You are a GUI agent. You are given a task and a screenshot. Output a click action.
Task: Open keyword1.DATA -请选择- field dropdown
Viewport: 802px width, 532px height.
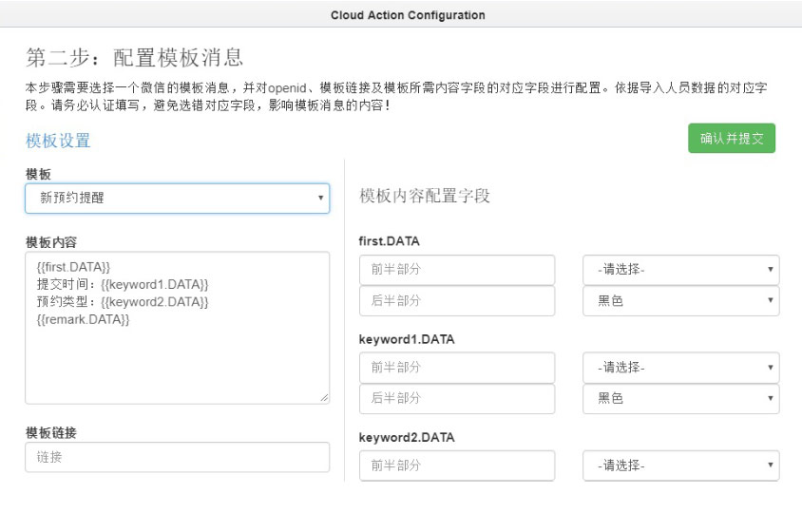[680, 368]
